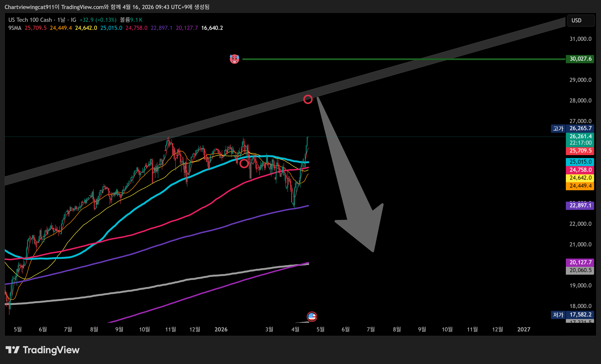Click the 고가 high price label

[558, 128]
